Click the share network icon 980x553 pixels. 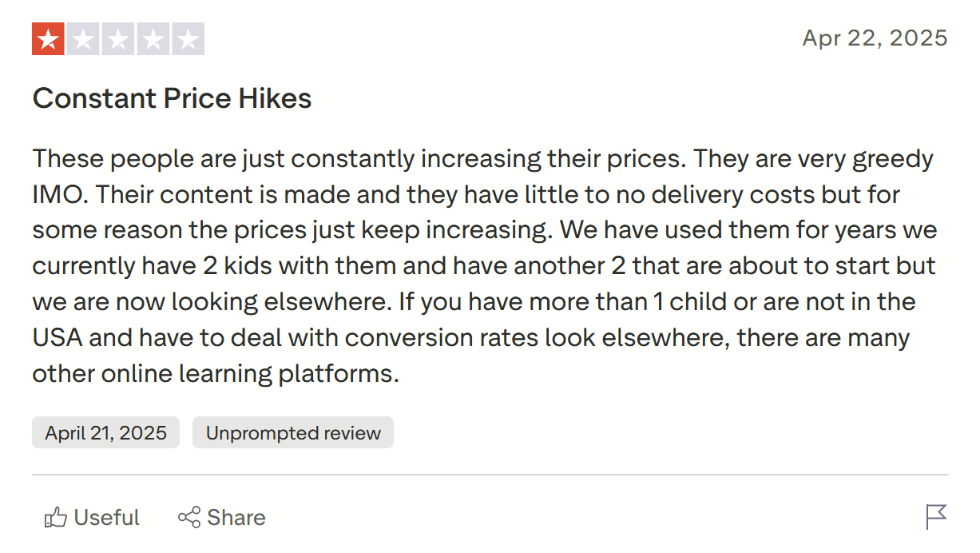tap(189, 518)
